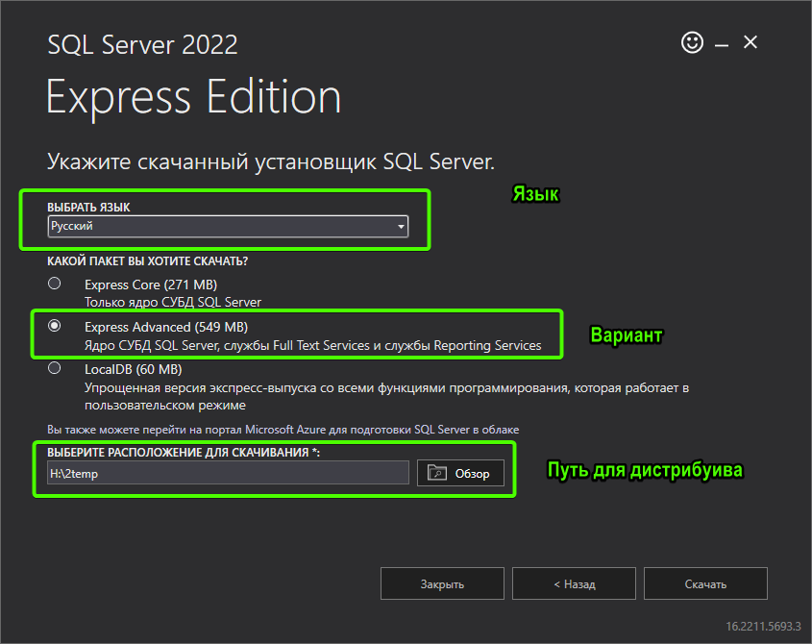This screenshot has height=644, width=812.
Task: Click the Express Advanced (549 MB) label
Action: [x=166, y=327]
